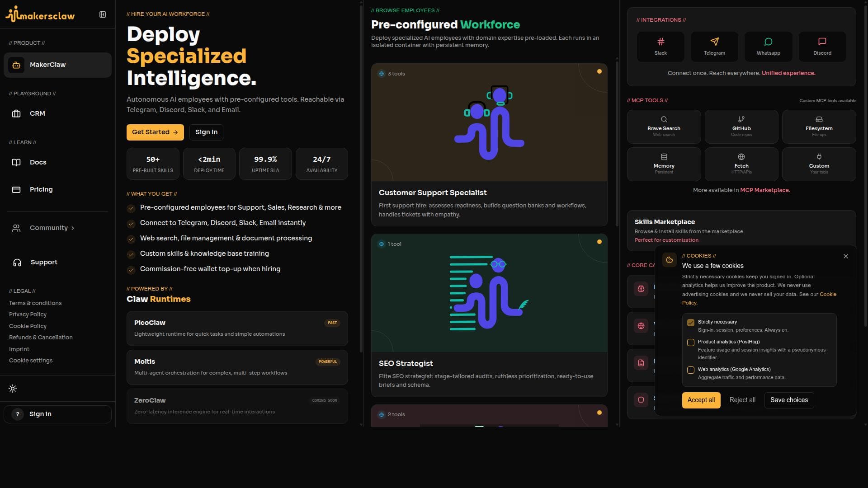Click the Docs book icon
Screen dimensions: 868x488
coord(16,162)
